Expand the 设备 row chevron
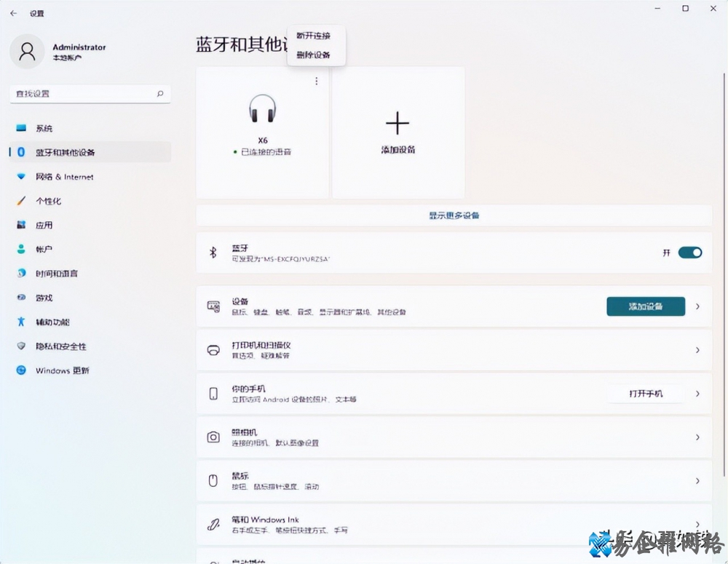Viewport: 728px width, 564px height. tap(697, 306)
